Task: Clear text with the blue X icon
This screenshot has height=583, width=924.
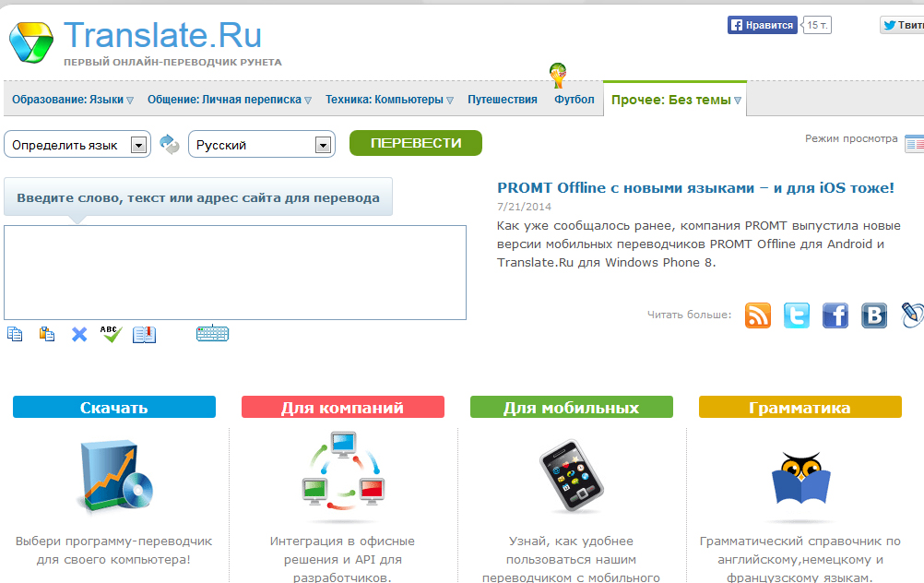Action: coord(79,334)
